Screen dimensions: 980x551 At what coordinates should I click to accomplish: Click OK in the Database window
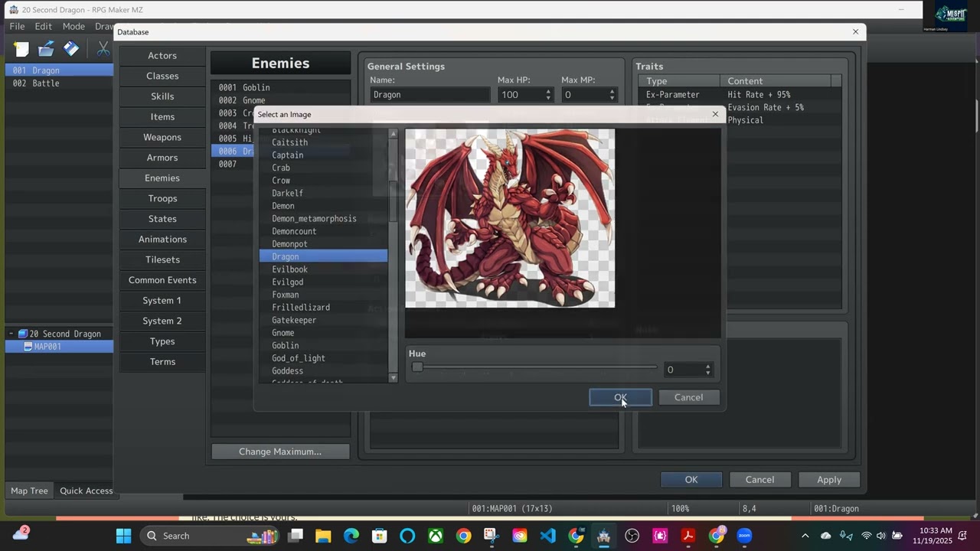click(691, 480)
